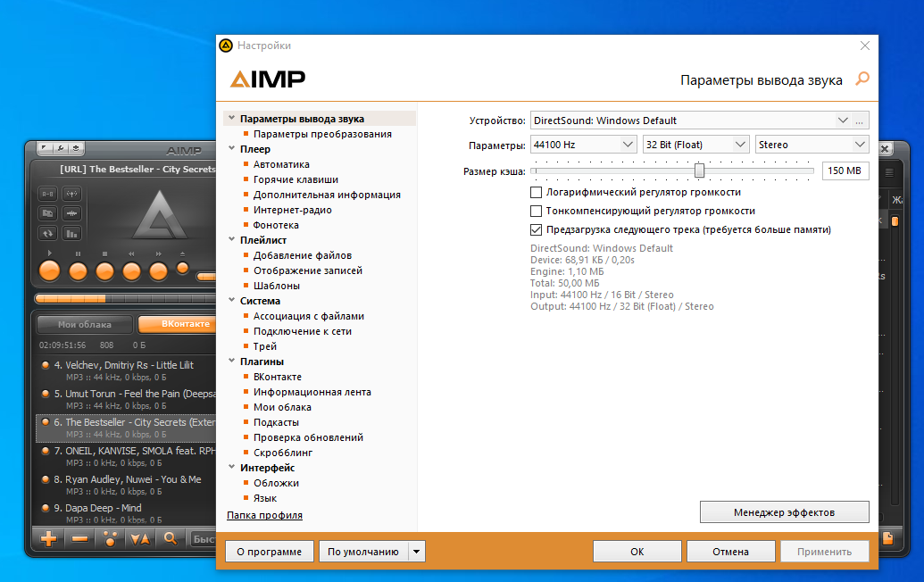This screenshot has height=582, width=924.
Task: Click the player track progress bar
Action: click(126, 299)
